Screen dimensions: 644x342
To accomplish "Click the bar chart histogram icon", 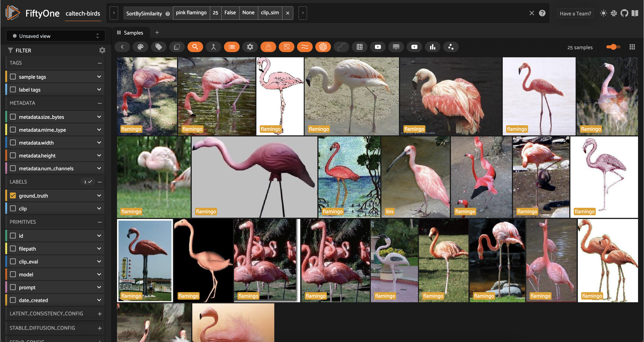I will tap(433, 47).
